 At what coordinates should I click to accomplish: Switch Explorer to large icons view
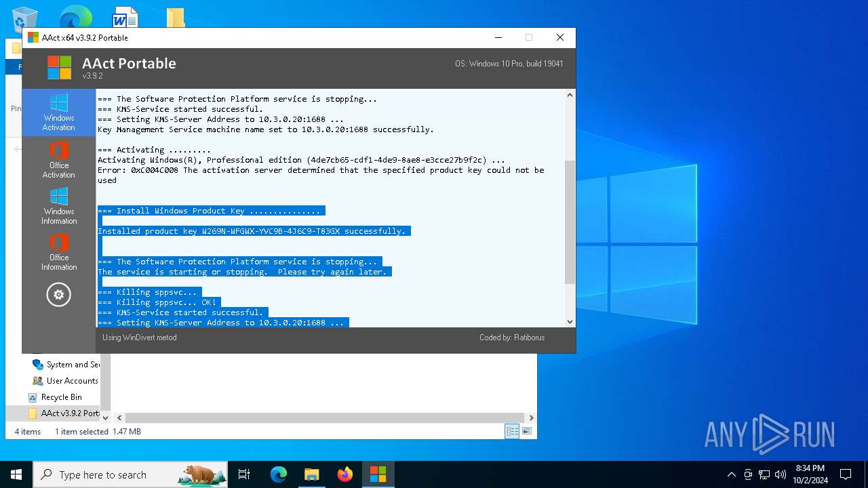[527, 431]
